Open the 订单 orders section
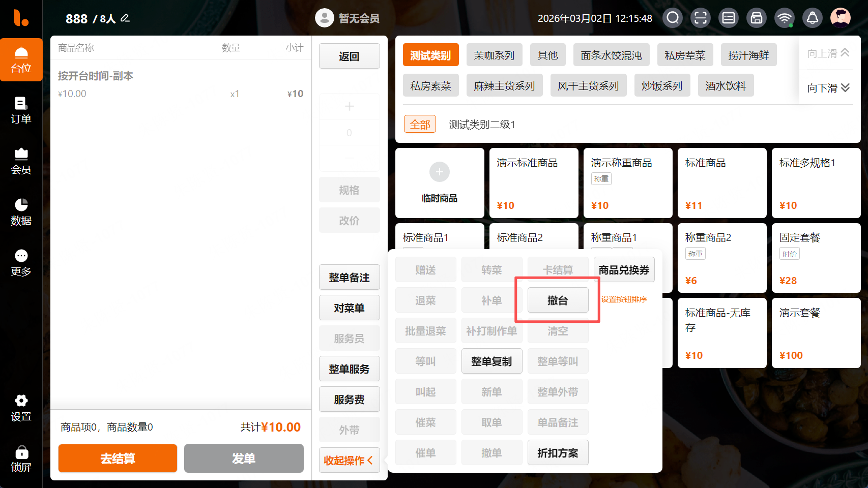 tap(21, 111)
